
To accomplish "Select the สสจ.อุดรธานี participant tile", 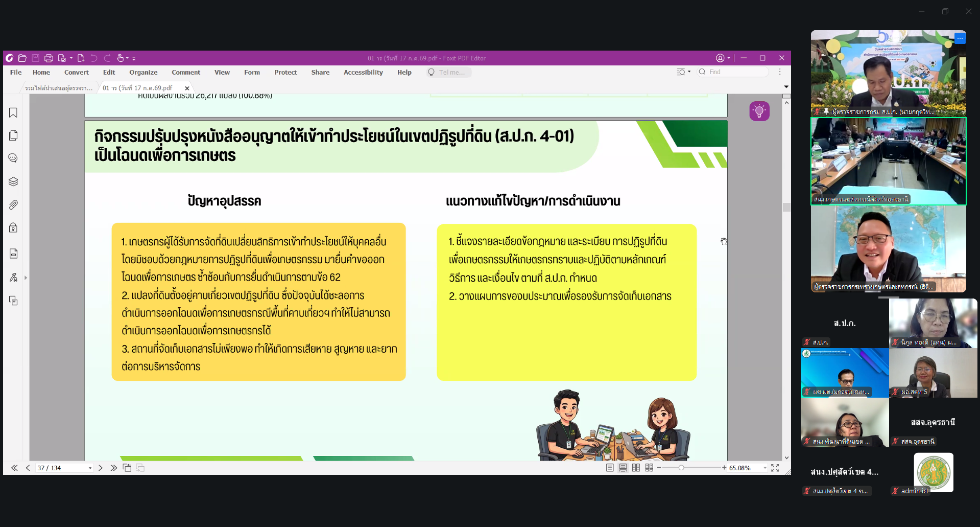I will click(933, 423).
